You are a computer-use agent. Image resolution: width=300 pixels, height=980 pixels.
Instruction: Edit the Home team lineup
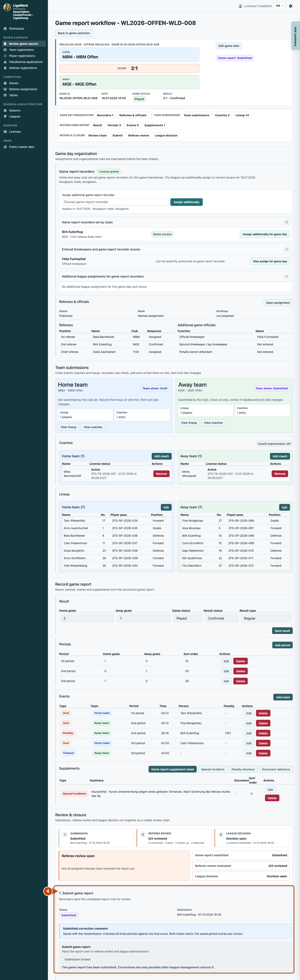coord(166,507)
